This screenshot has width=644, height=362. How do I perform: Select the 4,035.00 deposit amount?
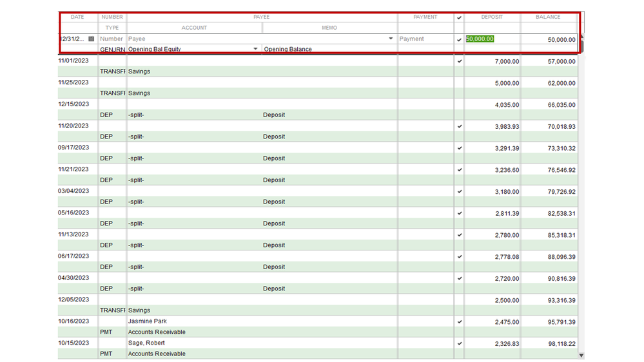(x=507, y=104)
